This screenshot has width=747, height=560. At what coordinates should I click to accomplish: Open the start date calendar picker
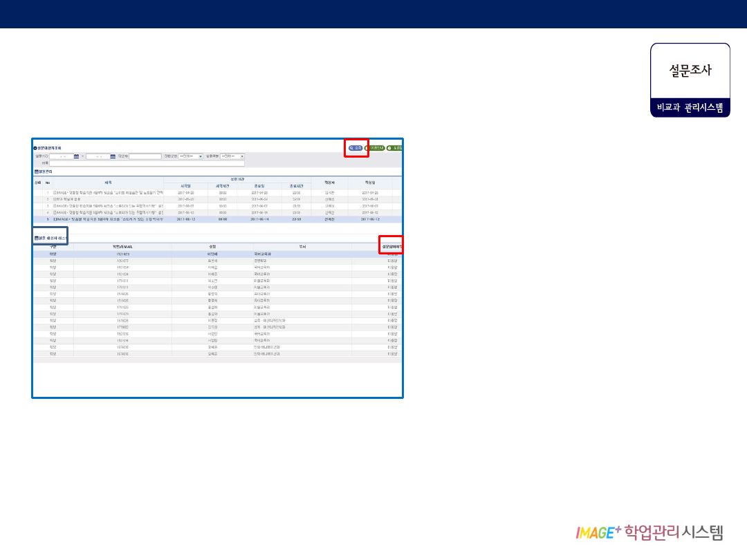(x=77, y=156)
